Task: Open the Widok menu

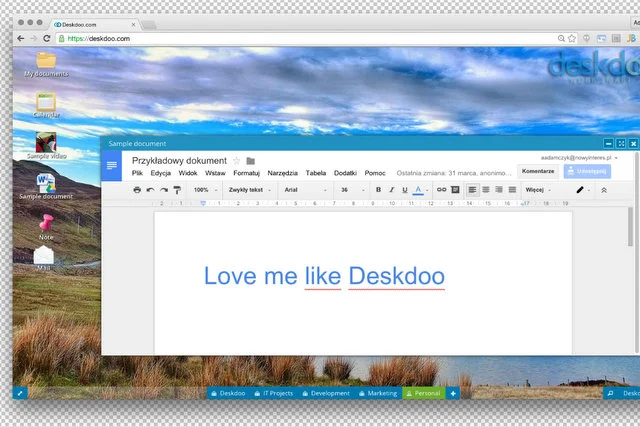Action: (x=188, y=173)
